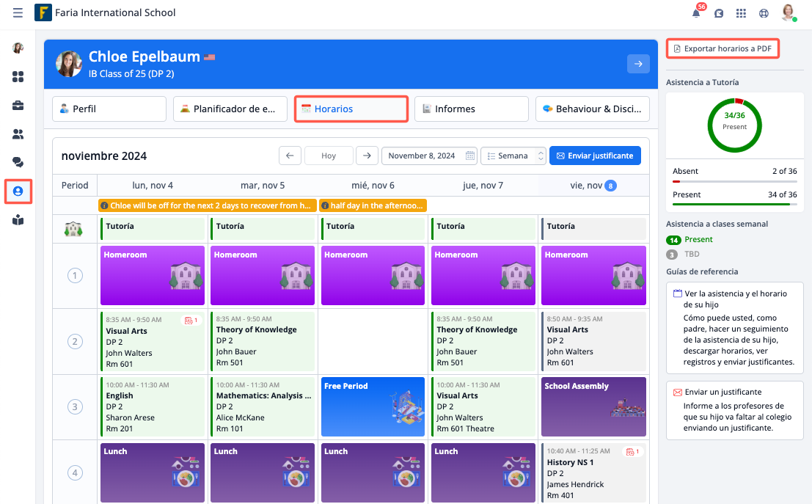Screen dimensions: 812x504
Task: Expand the Semana view dropdown
Action: (513, 156)
